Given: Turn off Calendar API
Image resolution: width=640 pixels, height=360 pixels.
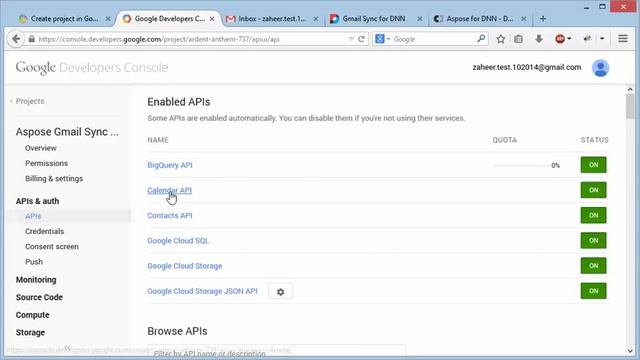Looking at the screenshot, I should (593, 190).
